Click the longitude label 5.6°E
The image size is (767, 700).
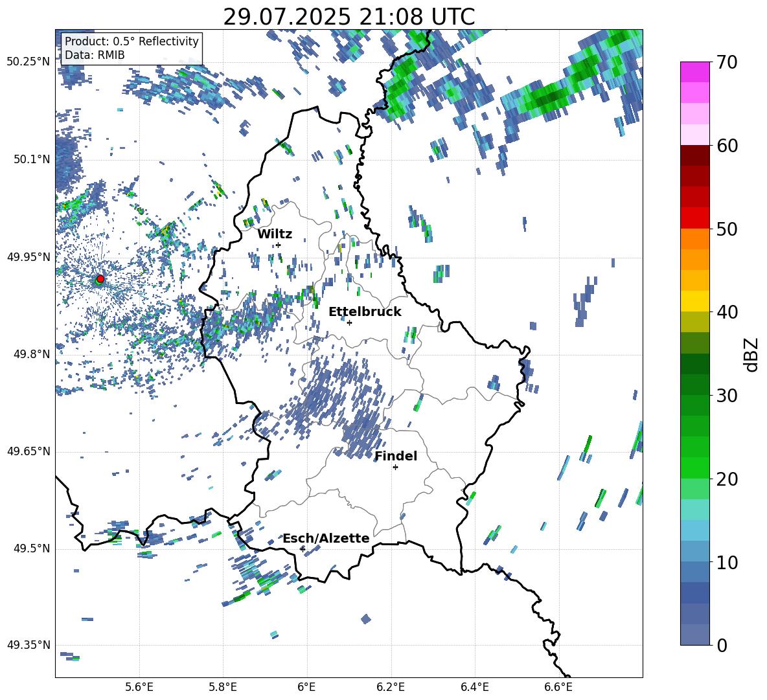[139, 687]
